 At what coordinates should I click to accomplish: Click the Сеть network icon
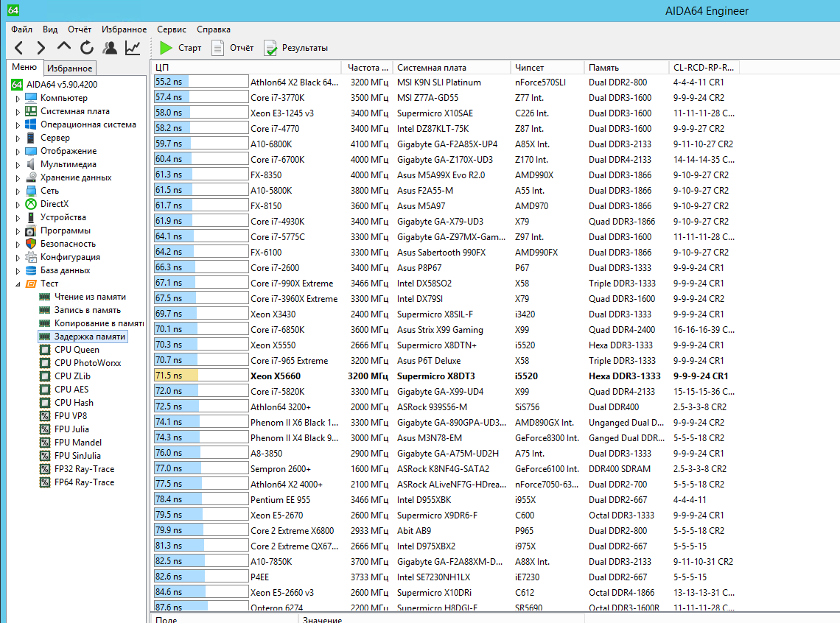31,191
